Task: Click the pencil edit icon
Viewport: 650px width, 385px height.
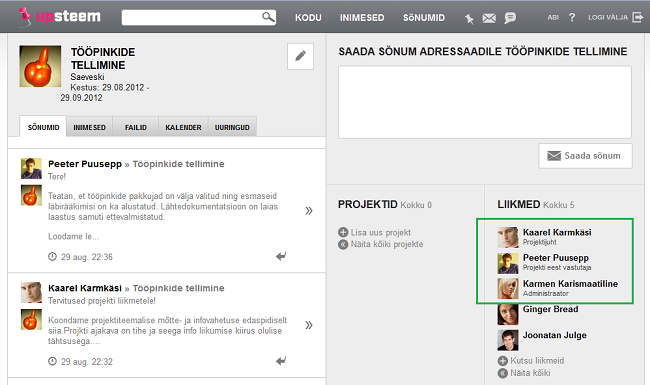Action: (x=301, y=56)
